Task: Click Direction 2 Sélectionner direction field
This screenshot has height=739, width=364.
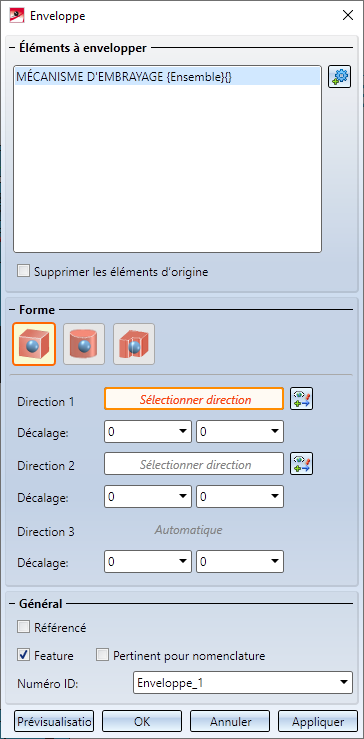Action: click(x=194, y=464)
